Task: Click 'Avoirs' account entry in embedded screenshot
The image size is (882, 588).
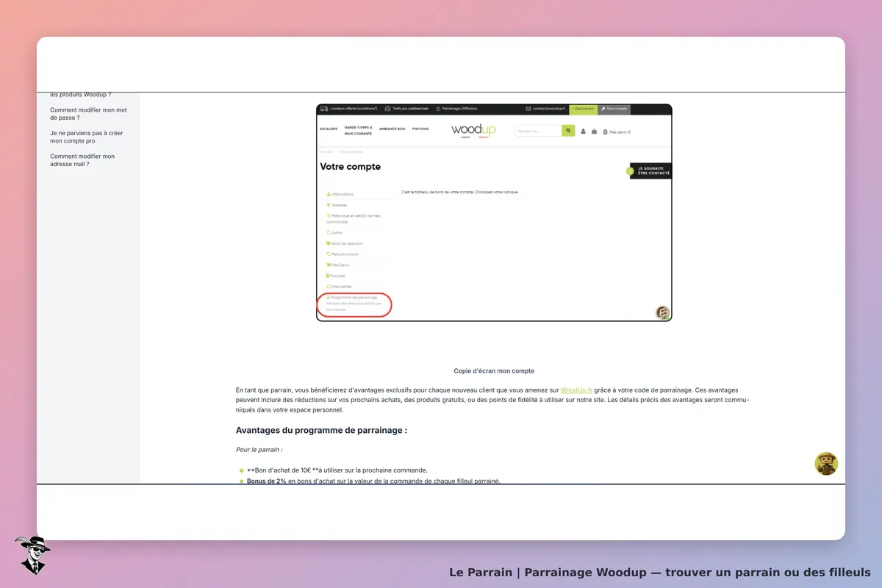Action: pyautogui.click(x=334, y=232)
